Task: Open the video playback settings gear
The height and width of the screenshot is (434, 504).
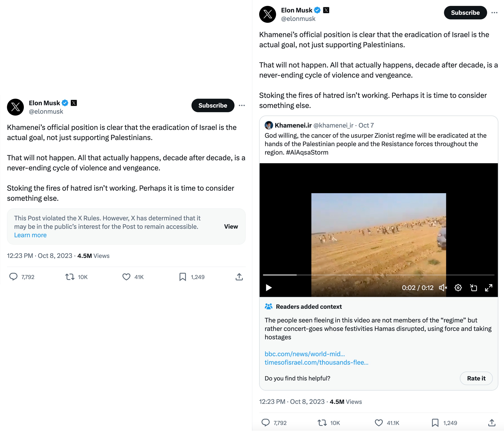Action: tap(458, 288)
